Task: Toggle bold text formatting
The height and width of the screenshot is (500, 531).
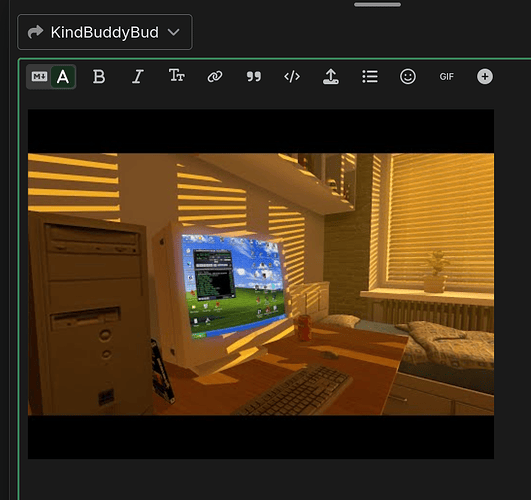Action: (99, 77)
